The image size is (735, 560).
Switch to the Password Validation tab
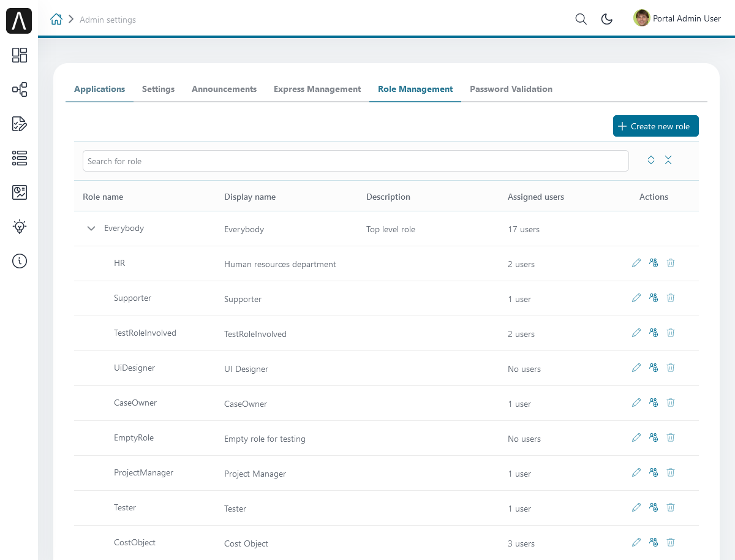(x=511, y=89)
